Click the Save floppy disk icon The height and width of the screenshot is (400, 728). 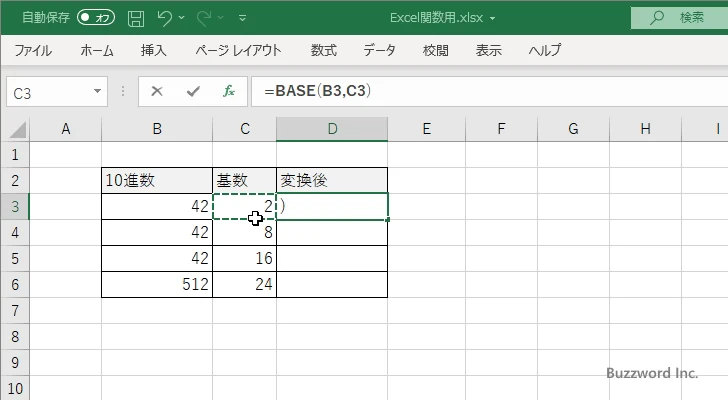pos(136,18)
